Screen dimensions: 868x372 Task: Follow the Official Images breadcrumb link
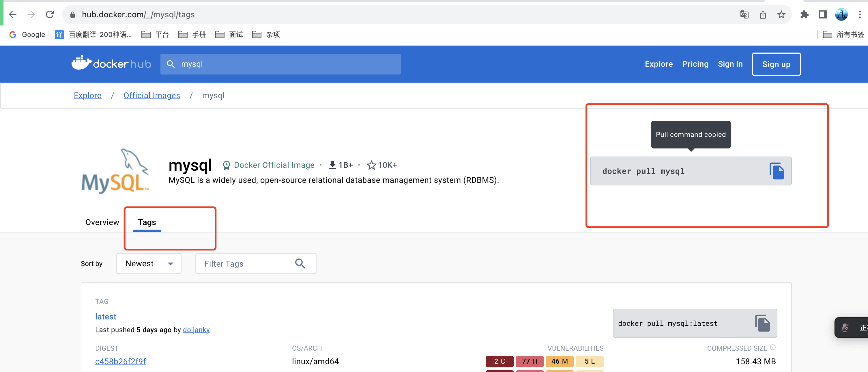[x=151, y=95]
